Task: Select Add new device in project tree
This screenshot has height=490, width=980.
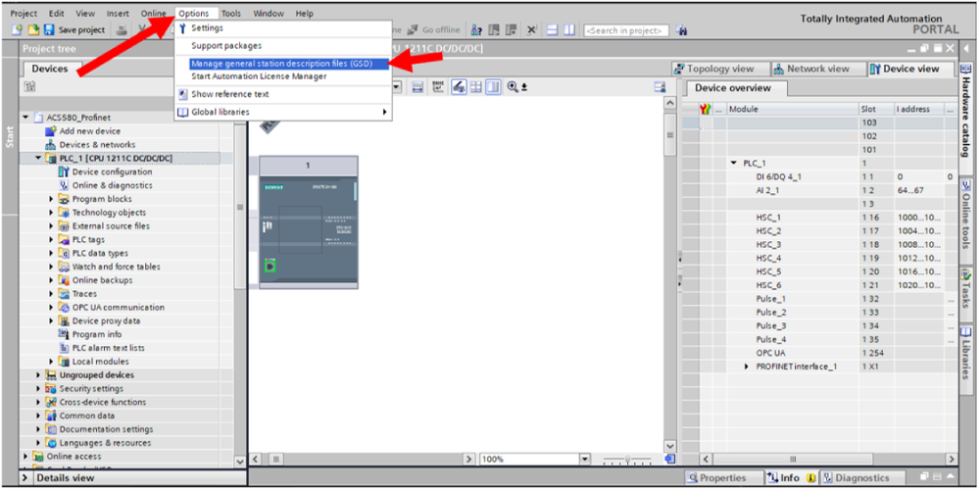Action: tap(90, 131)
